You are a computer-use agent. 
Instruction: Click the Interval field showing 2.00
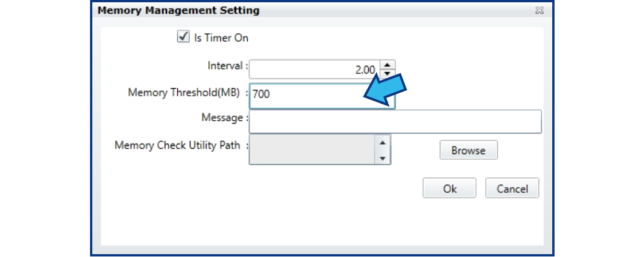(x=313, y=70)
